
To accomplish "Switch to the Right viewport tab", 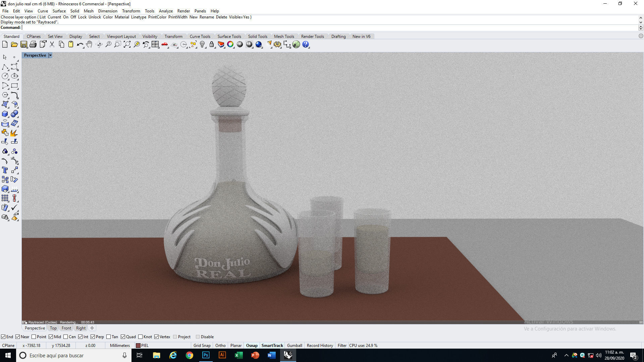I will pyautogui.click(x=81, y=328).
